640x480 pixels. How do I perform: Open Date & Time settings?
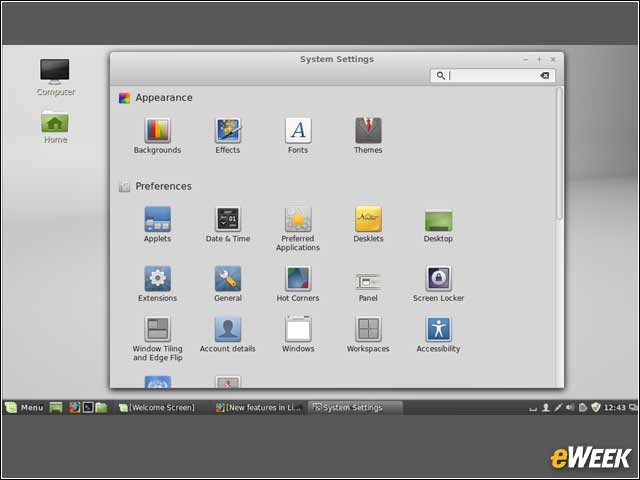point(228,225)
